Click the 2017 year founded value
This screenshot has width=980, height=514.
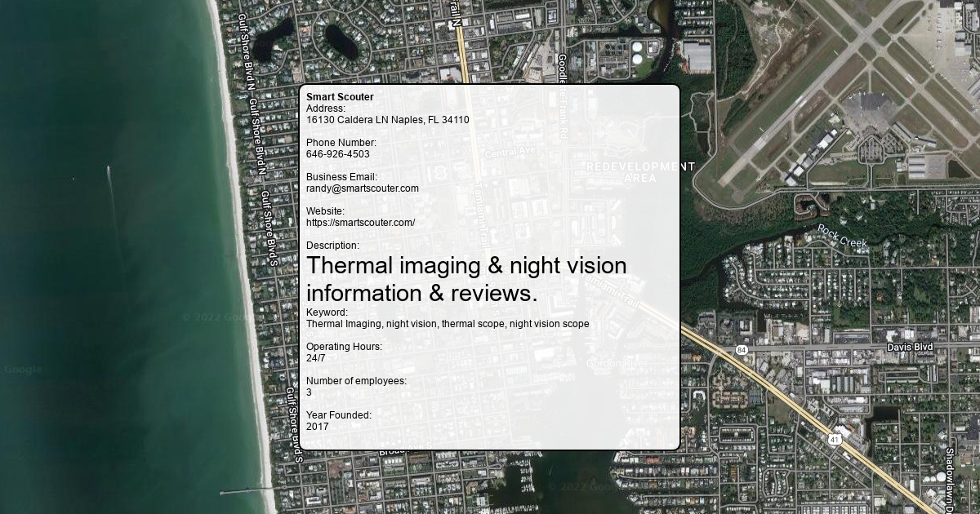(x=318, y=427)
